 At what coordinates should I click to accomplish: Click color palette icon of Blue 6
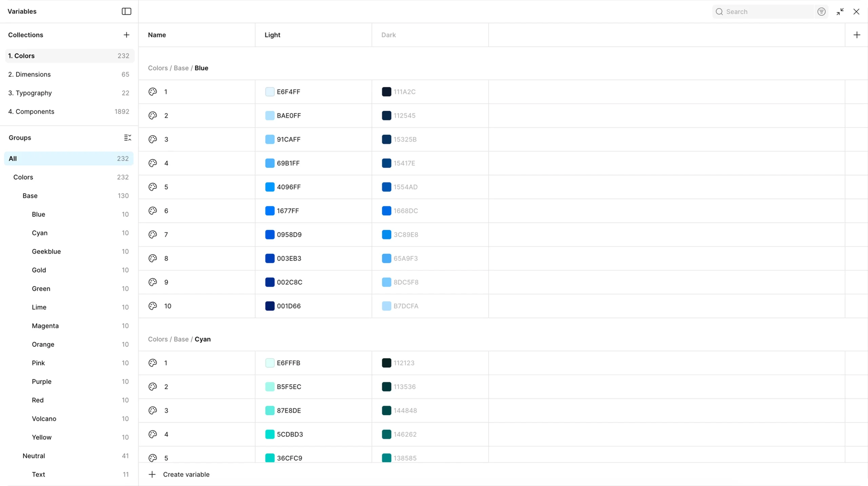pyautogui.click(x=153, y=211)
